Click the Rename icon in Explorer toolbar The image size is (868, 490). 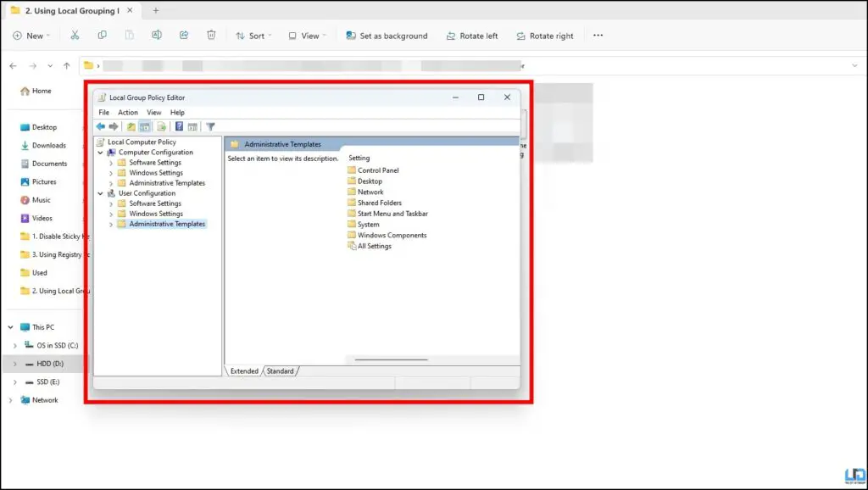tap(157, 36)
